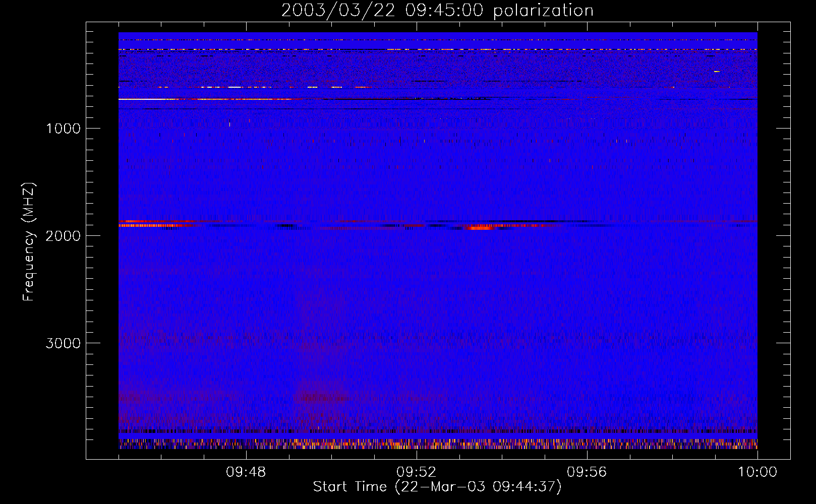816x504 pixels.
Task: Click the plot title '2003/03/22 09:45:00 polarization'
Action: pyautogui.click(x=437, y=11)
